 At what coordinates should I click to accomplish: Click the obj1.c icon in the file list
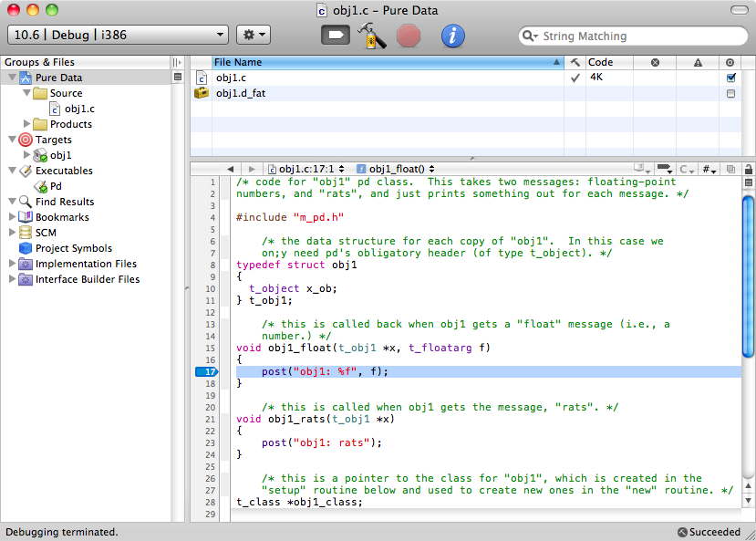[202, 78]
